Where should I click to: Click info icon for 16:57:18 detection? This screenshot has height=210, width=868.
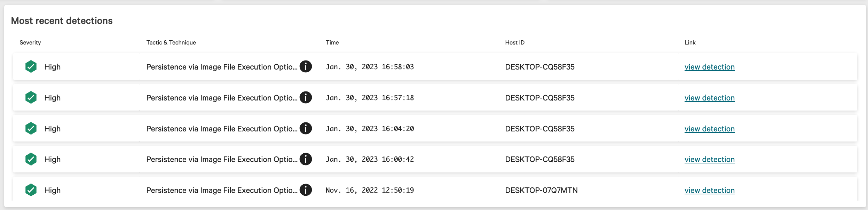pos(306,97)
